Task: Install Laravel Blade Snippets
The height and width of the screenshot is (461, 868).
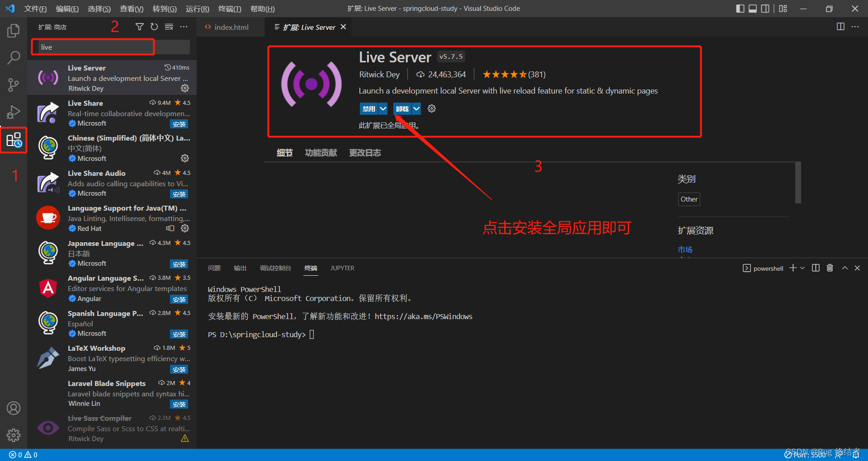Action: (179, 404)
